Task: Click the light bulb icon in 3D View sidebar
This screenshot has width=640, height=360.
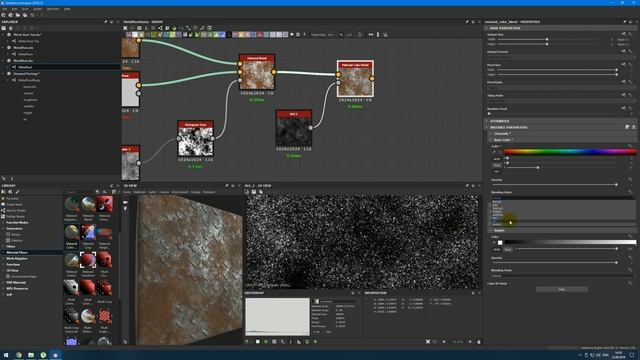Action: point(125,209)
